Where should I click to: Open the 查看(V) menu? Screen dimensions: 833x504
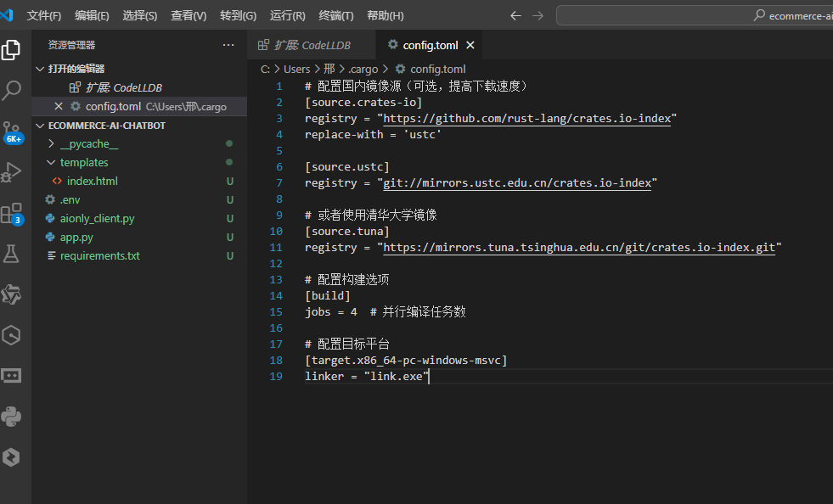click(188, 16)
